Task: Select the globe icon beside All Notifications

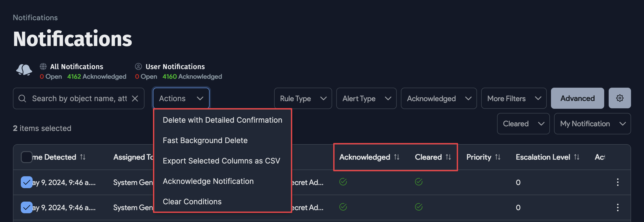Action: [x=43, y=66]
